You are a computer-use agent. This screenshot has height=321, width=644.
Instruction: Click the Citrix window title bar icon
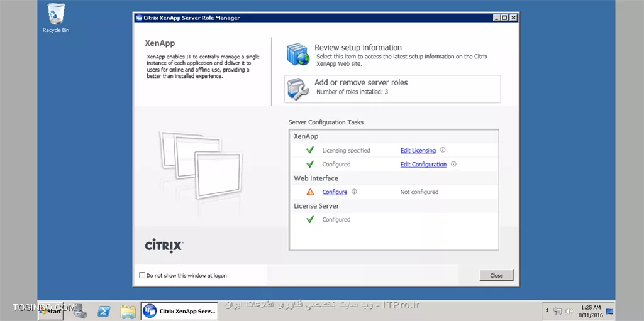tap(139, 18)
